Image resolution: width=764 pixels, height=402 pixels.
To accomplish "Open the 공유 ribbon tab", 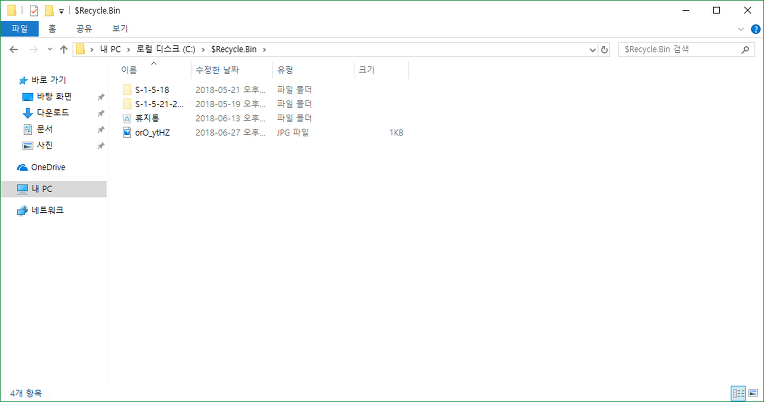I will point(84,29).
